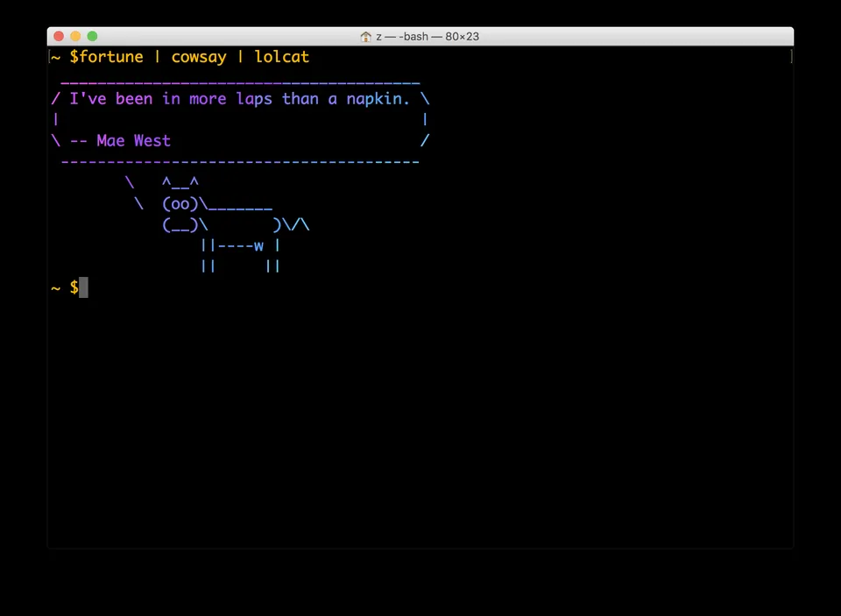Viewport: 841px width, 616px height.
Task: Click the 'lolcat' command text
Action: pyautogui.click(x=282, y=57)
